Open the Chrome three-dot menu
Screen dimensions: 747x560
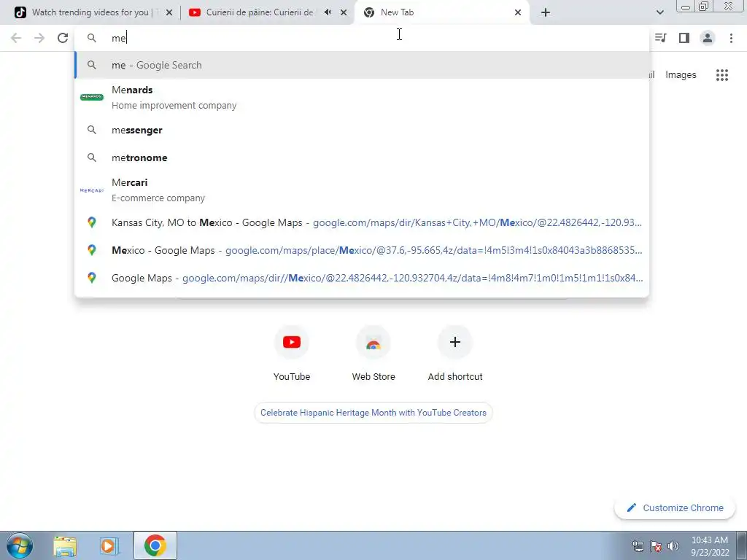731,38
